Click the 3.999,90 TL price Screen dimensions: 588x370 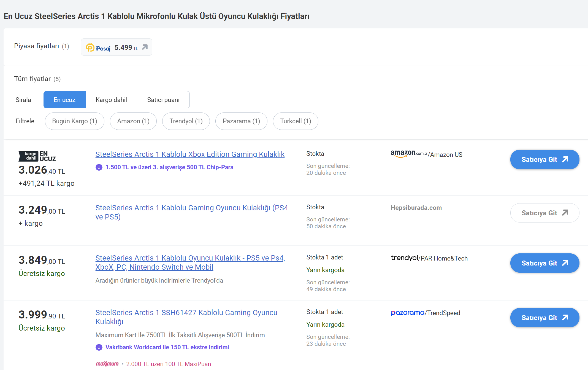[x=42, y=315]
